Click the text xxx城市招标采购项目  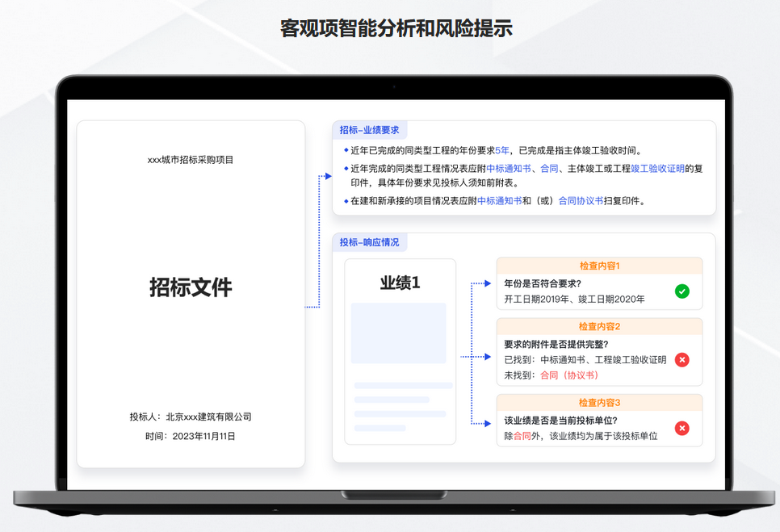click(x=191, y=160)
